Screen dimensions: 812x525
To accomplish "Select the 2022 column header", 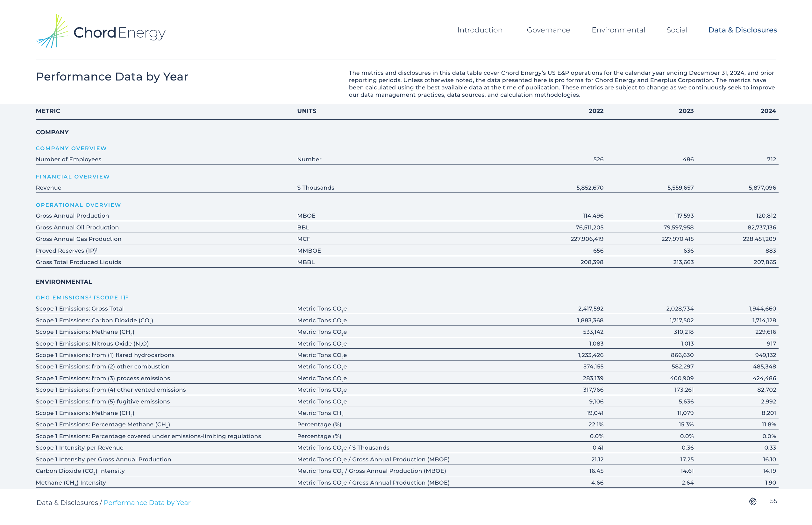I will [596, 111].
